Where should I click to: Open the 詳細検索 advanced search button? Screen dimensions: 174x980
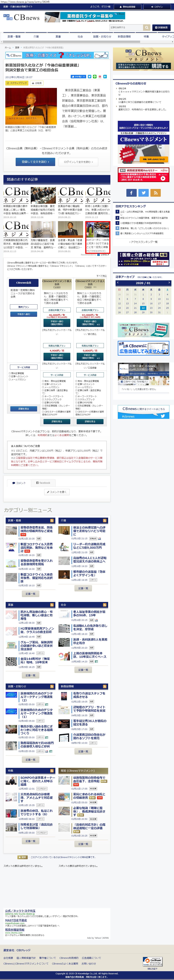[161, 27]
